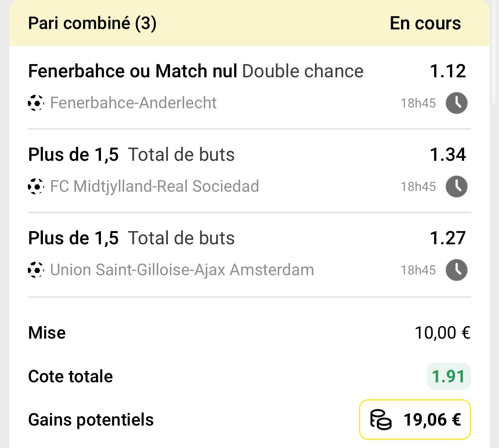The image size is (499, 448).
Task: Open the Fenerbahce-Anderlecht match link
Action: click(x=133, y=103)
